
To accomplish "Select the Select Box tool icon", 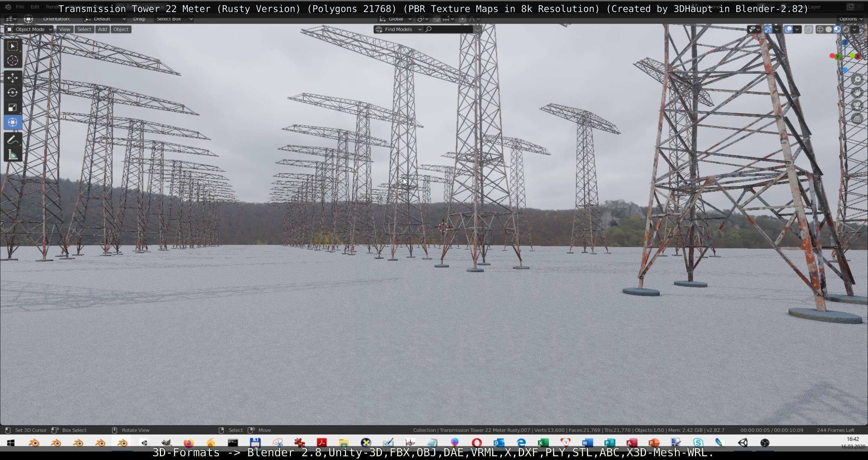I will tap(12, 46).
